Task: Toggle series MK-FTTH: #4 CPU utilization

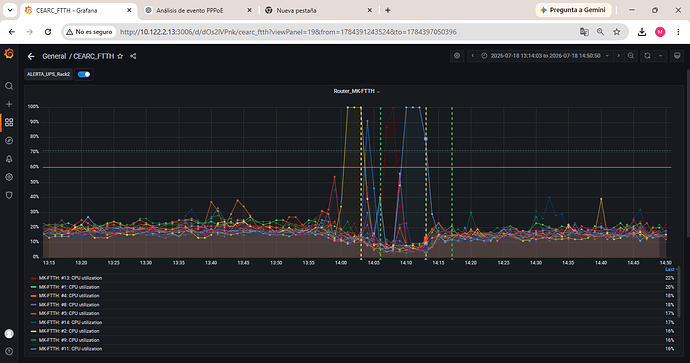Action: tap(69, 296)
